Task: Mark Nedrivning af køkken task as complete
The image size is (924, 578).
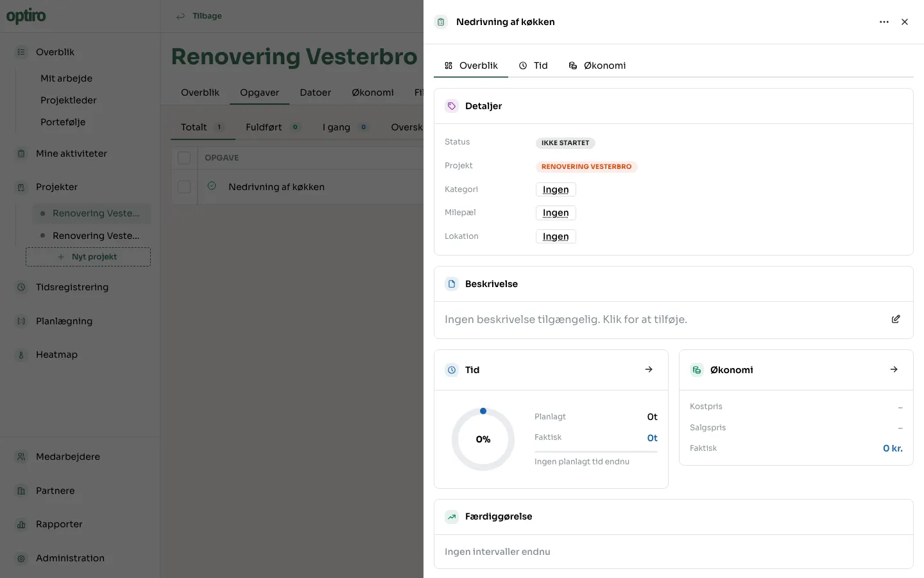Action: pos(212,186)
